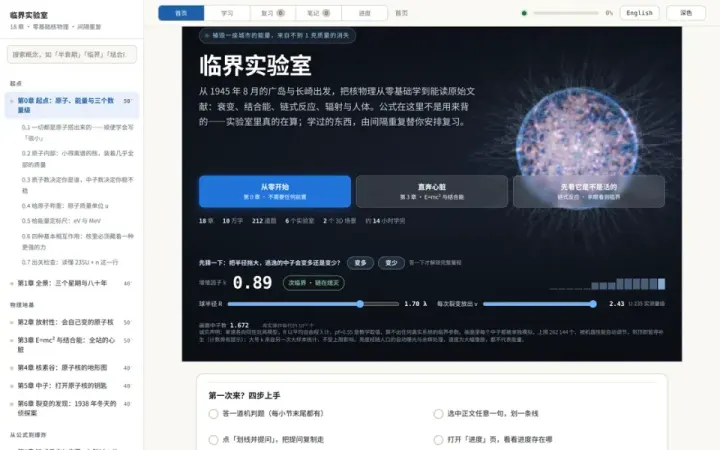
Task: Open section 0.6 四种基本相互作用
Action: tap(78, 242)
